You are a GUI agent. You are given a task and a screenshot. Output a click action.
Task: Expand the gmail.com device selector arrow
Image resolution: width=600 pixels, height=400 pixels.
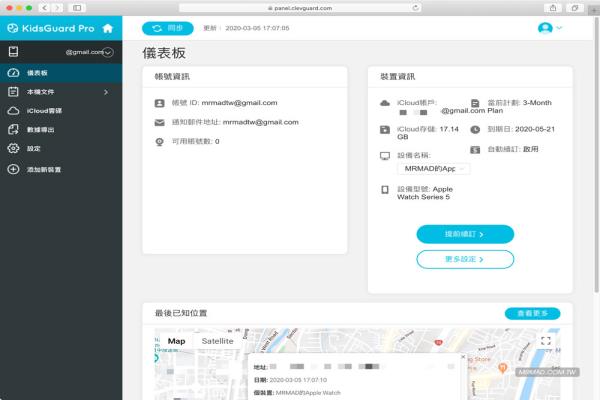pyautogui.click(x=108, y=52)
